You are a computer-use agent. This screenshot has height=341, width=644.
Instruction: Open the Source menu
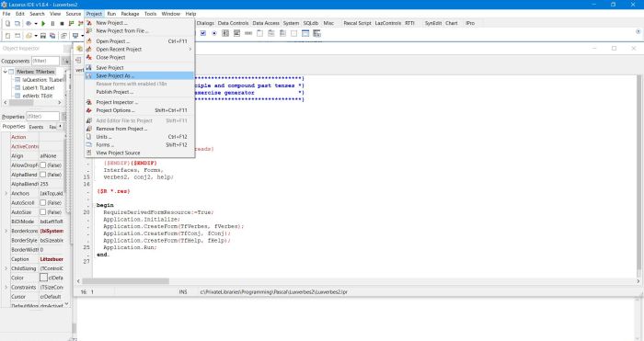(74, 14)
